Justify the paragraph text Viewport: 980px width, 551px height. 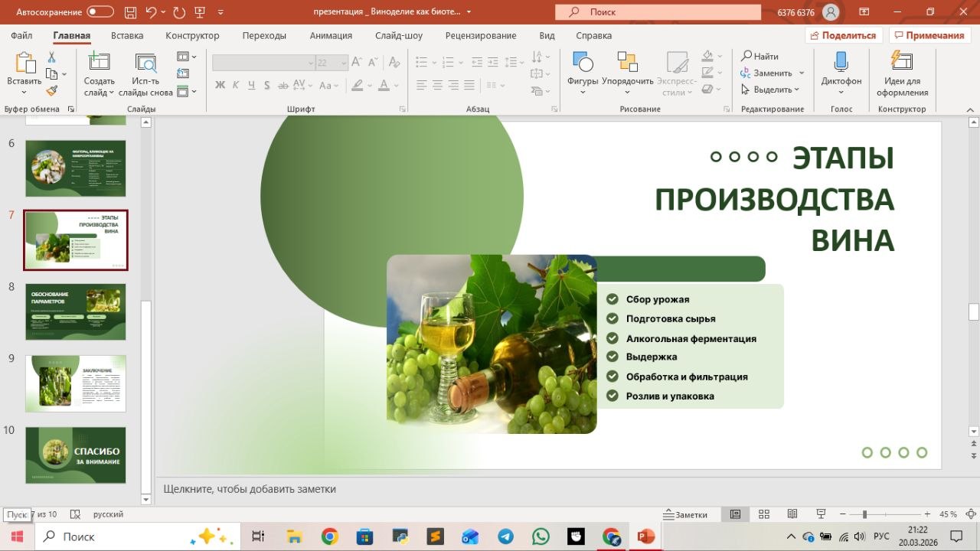(469, 85)
